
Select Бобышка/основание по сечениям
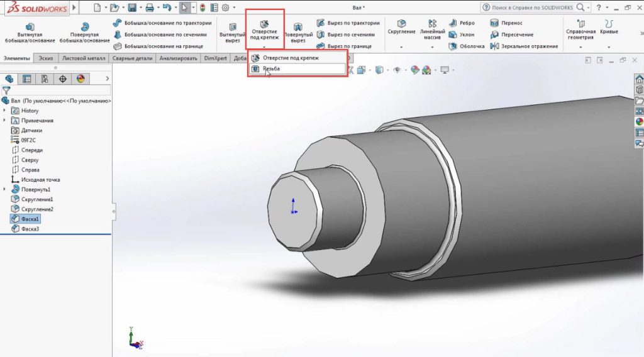160,35
